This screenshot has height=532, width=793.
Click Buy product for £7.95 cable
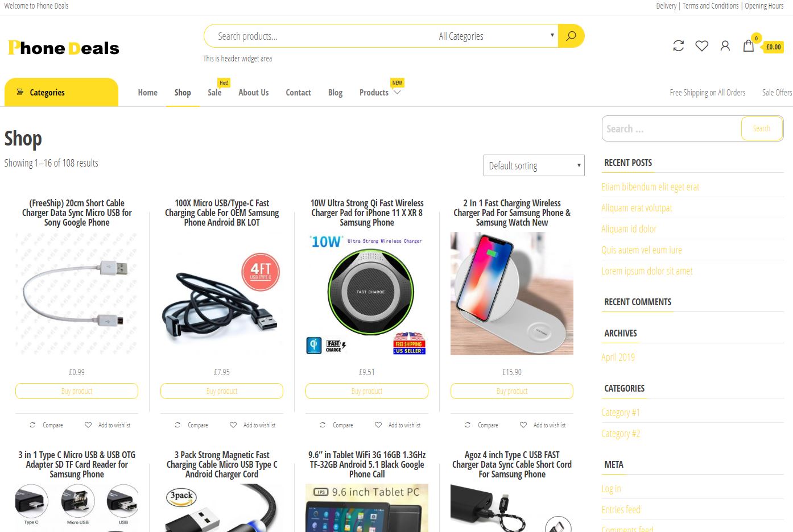[222, 391]
